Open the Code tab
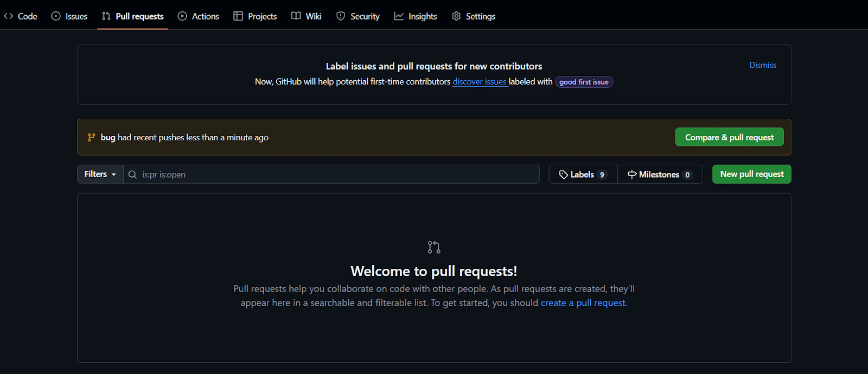This screenshot has width=868, height=374. tap(21, 16)
